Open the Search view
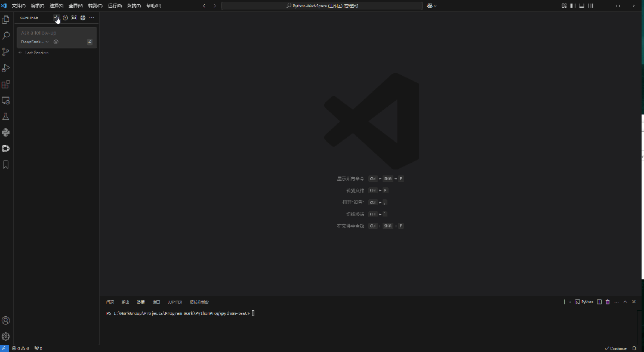644x352 pixels. (x=6, y=35)
